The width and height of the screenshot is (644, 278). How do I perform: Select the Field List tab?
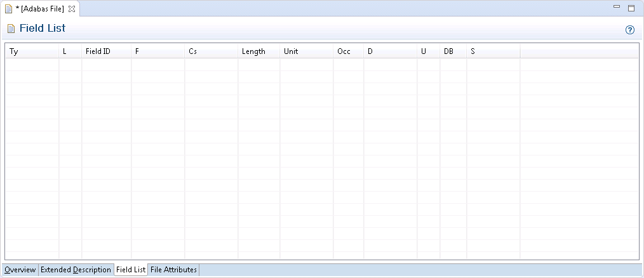[x=131, y=270]
